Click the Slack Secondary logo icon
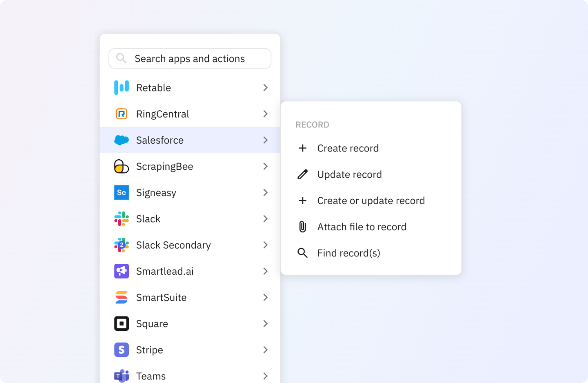This screenshot has height=383, width=588. coord(121,245)
